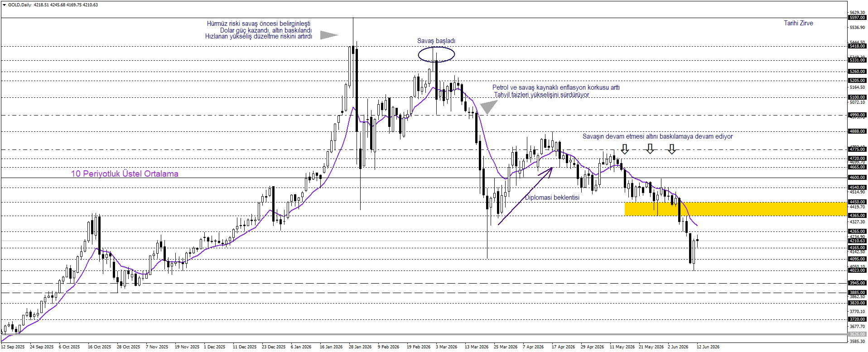Click 'Dolar güç kazandı, altın baskılandı' line
Viewport: 868px width, 352px height.
(266, 30)
